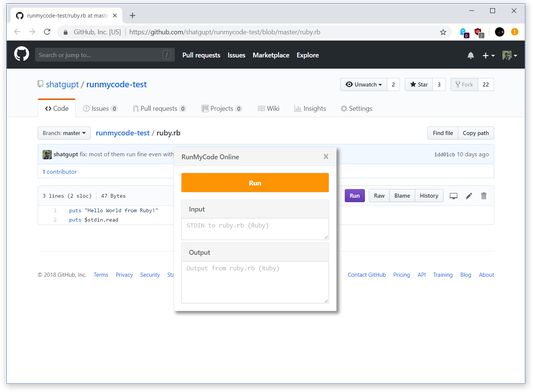
Task: Click the GitHub octocat logo
Action: click(x=21, y=54)
